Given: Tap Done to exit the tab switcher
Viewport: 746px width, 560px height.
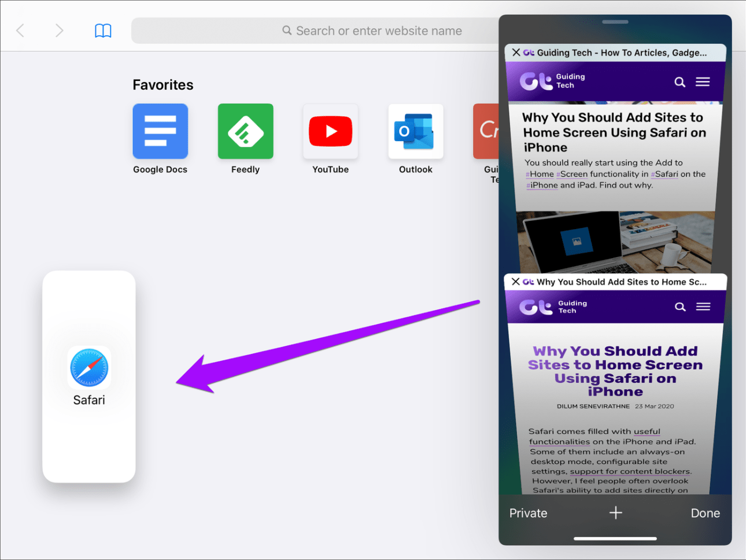Looking at the screenshot, I should [705, 513].
